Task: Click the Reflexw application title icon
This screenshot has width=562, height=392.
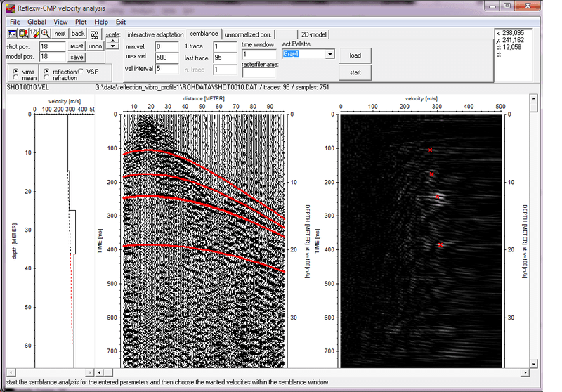Action: [11, 8]
